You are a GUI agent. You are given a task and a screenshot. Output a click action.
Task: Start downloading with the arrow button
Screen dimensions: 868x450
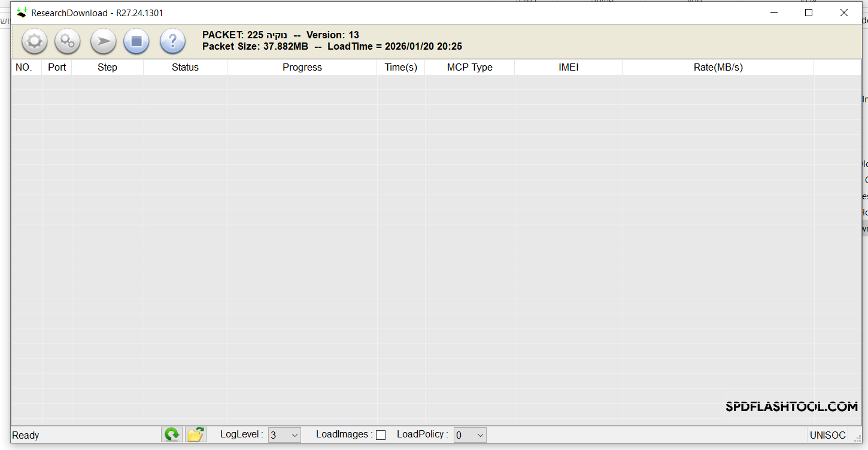[x=103, y=41]
